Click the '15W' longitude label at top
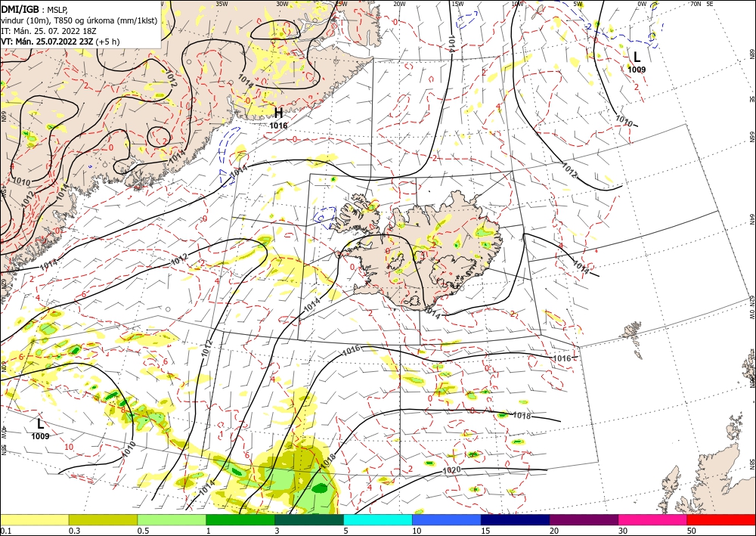 pos(457,3)
